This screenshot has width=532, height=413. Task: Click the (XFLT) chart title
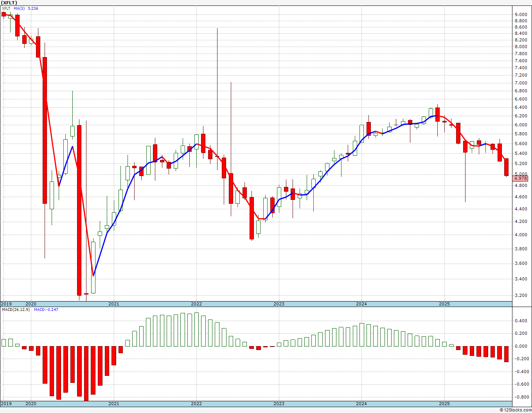[9, 3]
